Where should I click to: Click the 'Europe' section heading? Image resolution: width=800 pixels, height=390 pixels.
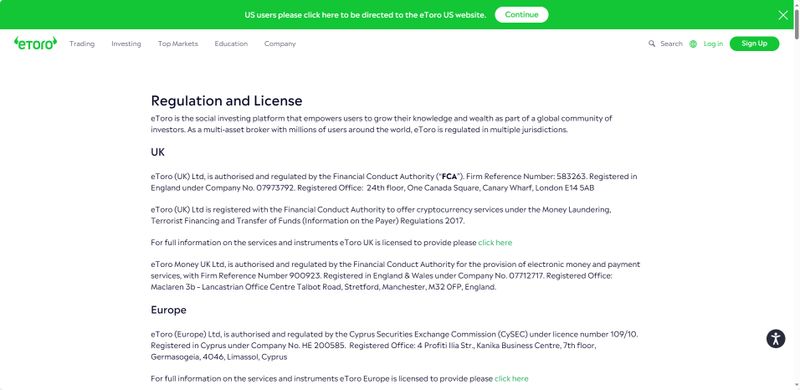click(x=168, y=310)
